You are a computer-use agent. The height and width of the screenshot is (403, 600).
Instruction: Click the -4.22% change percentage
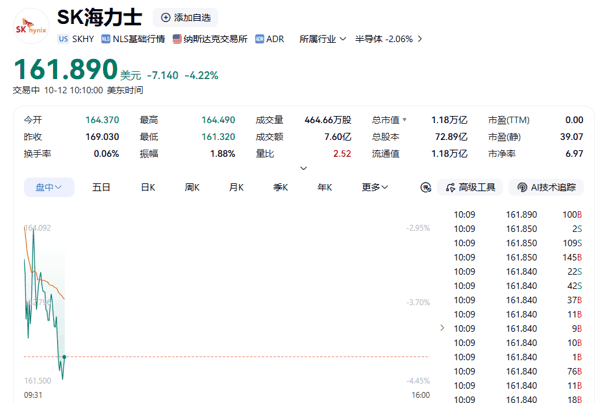coord(201,75)
